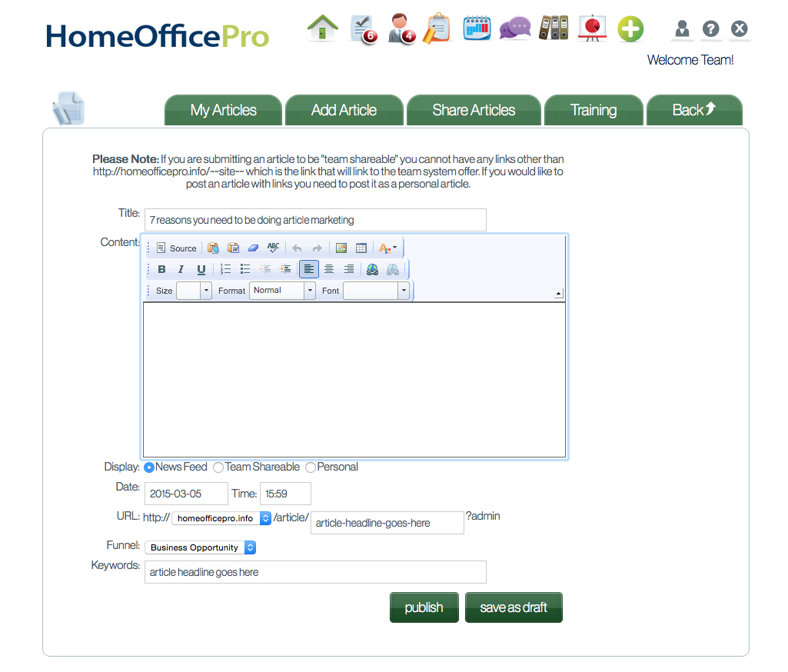Open the contacts person icon with badge 4

(x=402, y=28)
